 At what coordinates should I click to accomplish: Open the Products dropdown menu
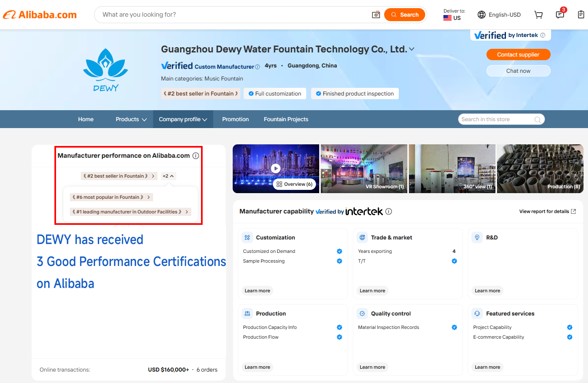pyautogui.click(x=131, y=119)
